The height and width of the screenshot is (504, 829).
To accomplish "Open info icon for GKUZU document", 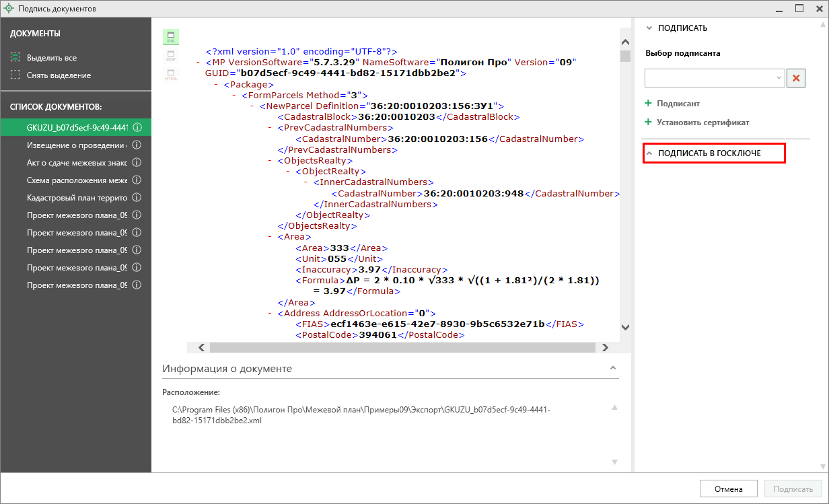I will pos(137,127).
